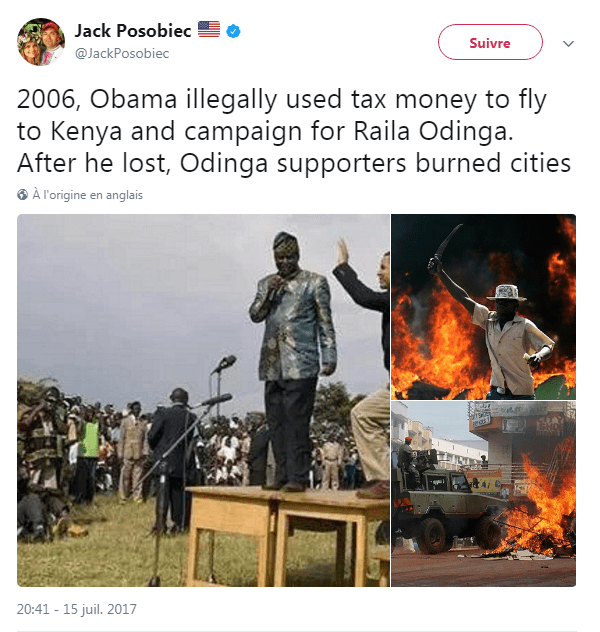Click "À l'origine en anglais" translation link
This screenshot has width=600, height=632.
[x=87, y=195]
